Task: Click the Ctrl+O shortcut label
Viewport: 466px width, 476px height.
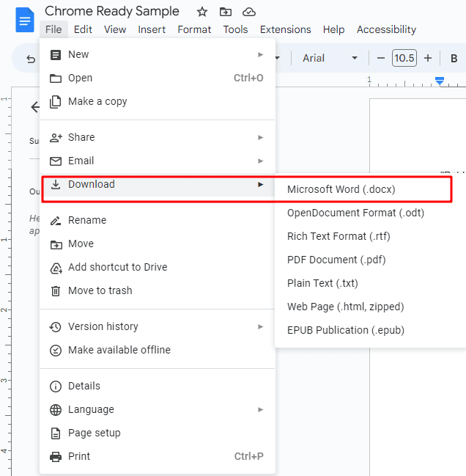Action: (x=248, y=78)
